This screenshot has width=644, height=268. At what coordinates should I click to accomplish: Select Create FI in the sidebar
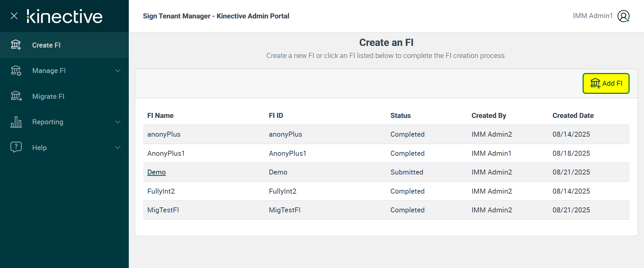pyautogui.click(x=46, y=45)
